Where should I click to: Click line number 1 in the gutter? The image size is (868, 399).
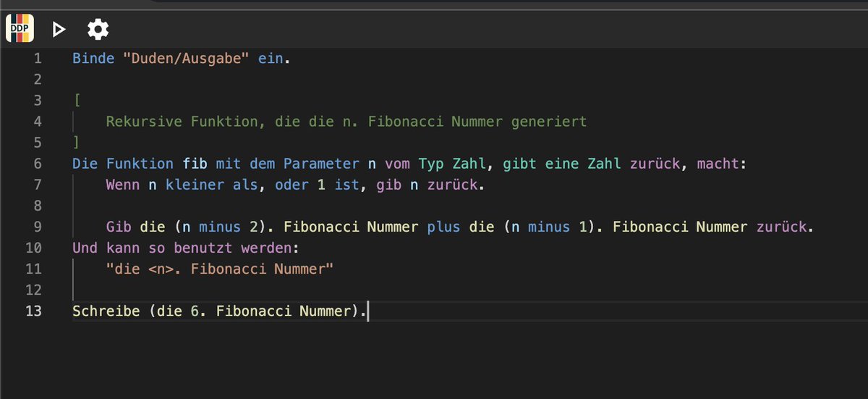tap(38, 59)
